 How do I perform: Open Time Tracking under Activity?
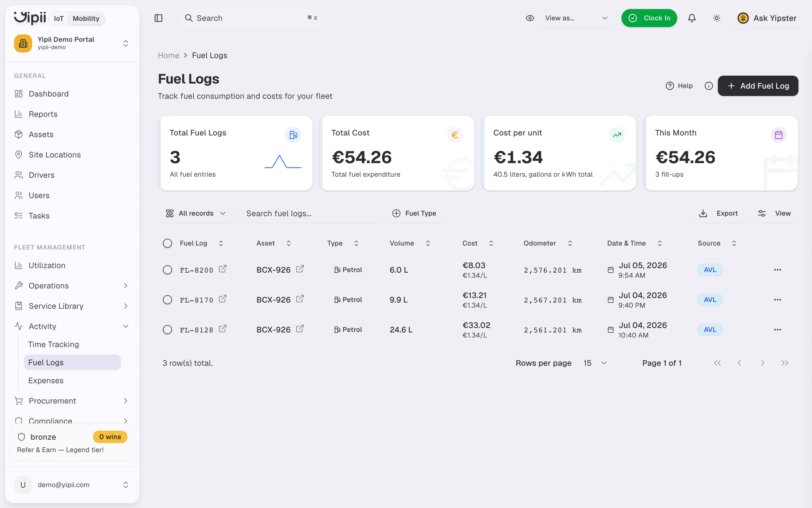72,344
